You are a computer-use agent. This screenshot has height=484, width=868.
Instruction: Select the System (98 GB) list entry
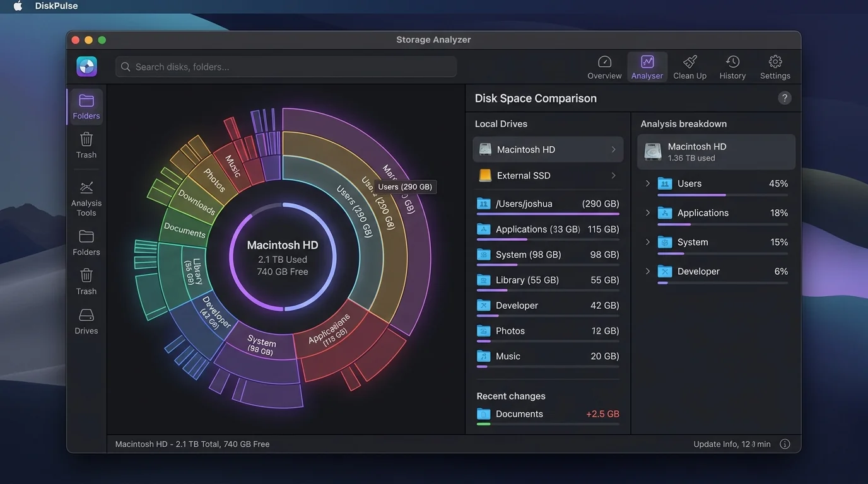pos(548,256)
